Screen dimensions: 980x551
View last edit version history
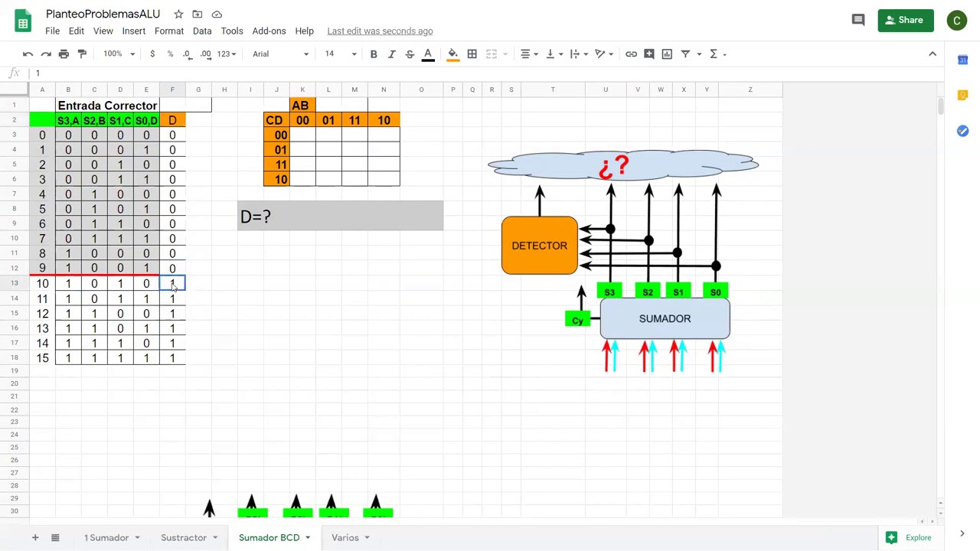point(380,31)
